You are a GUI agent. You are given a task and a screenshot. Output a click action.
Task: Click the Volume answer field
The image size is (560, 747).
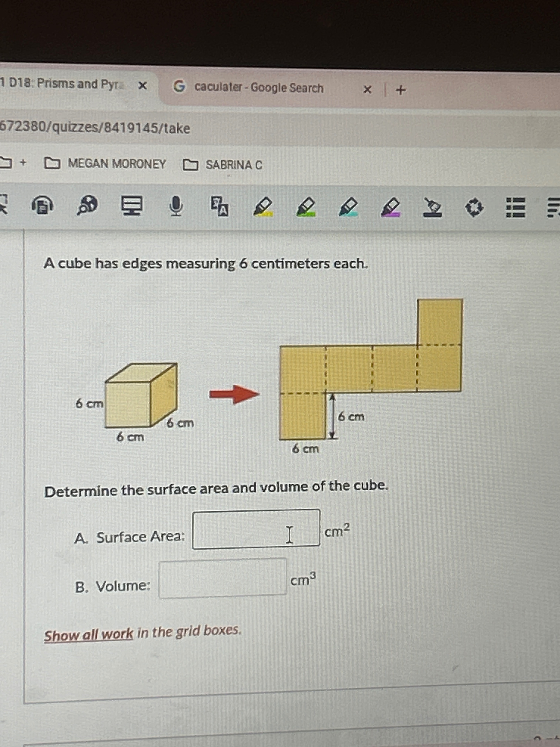(223, 578)
